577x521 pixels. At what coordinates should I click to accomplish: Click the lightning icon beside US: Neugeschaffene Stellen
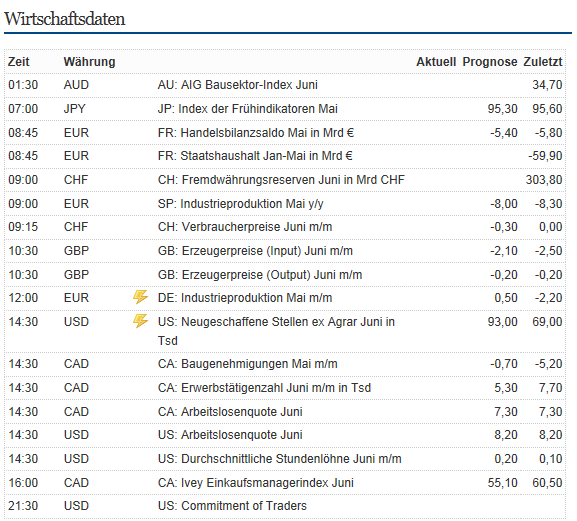pyautogui.click(x=140, y=321)
